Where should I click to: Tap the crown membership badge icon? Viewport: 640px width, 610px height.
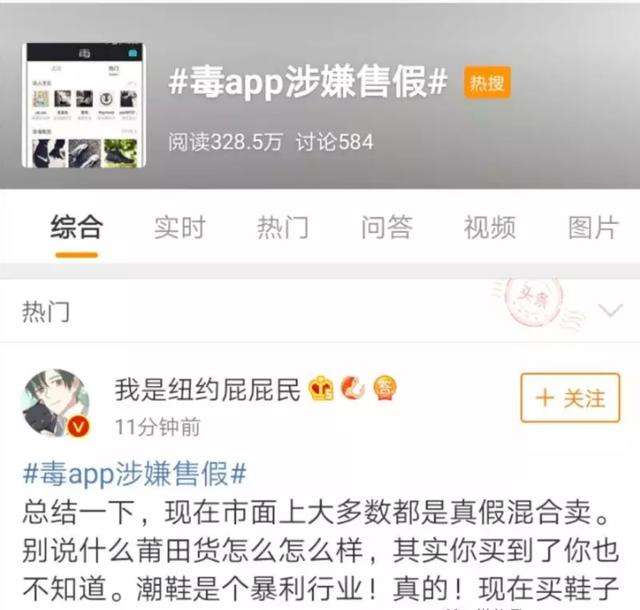tap(322, 388)
